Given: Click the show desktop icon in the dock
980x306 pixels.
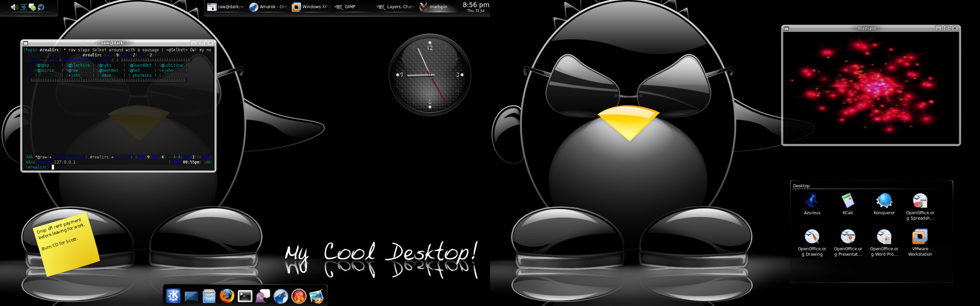Looking at the screenshot, I should pyautogui.click(x=191, y=296).
